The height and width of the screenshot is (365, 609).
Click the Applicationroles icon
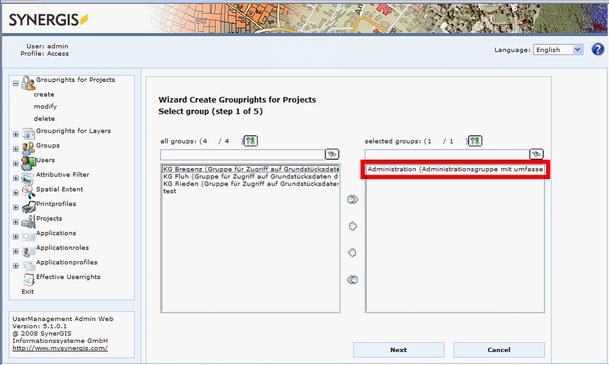pyautogui.click(x=28, y=251)
